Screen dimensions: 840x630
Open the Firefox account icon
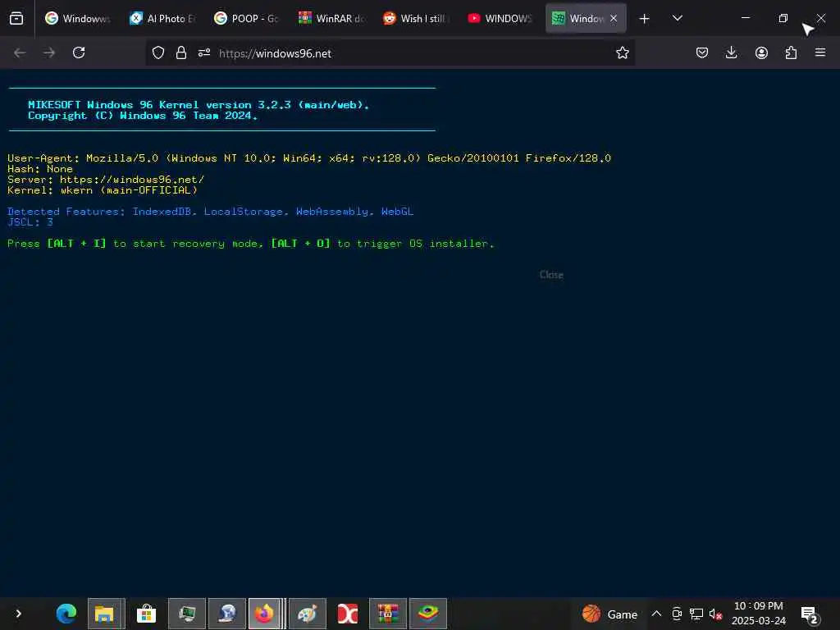pyautogui.click(x=761, y=52)
